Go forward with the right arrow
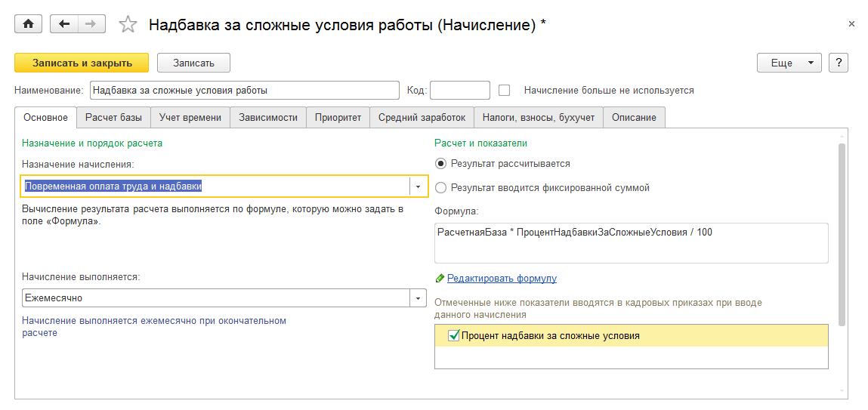 (91, 24)
